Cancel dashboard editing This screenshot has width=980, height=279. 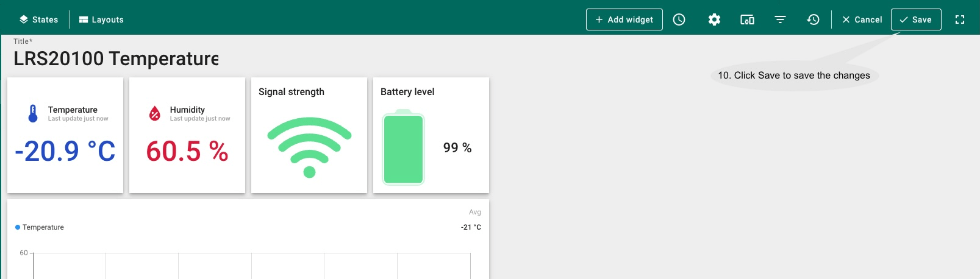click(x=862, y=19)
